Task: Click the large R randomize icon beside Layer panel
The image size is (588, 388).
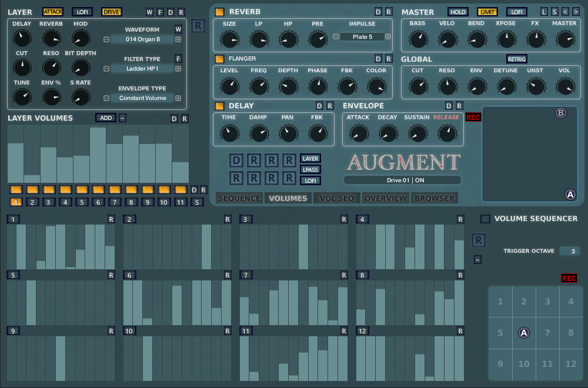Action: (x=198, y=27)
